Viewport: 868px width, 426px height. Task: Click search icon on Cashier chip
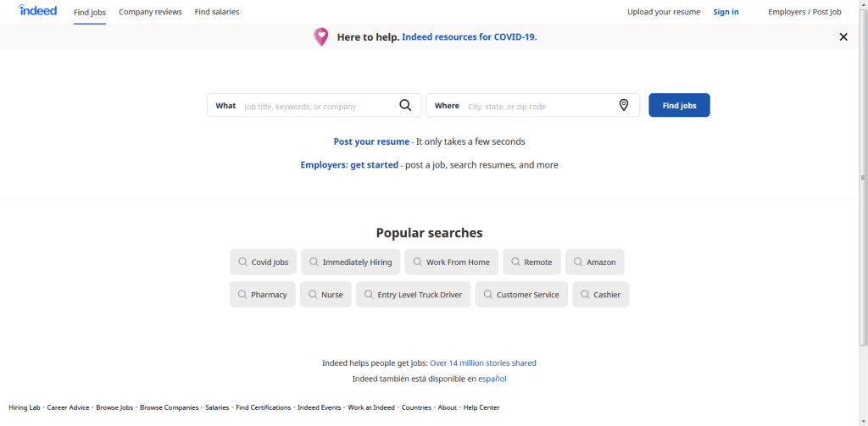[x=586, y=295]
